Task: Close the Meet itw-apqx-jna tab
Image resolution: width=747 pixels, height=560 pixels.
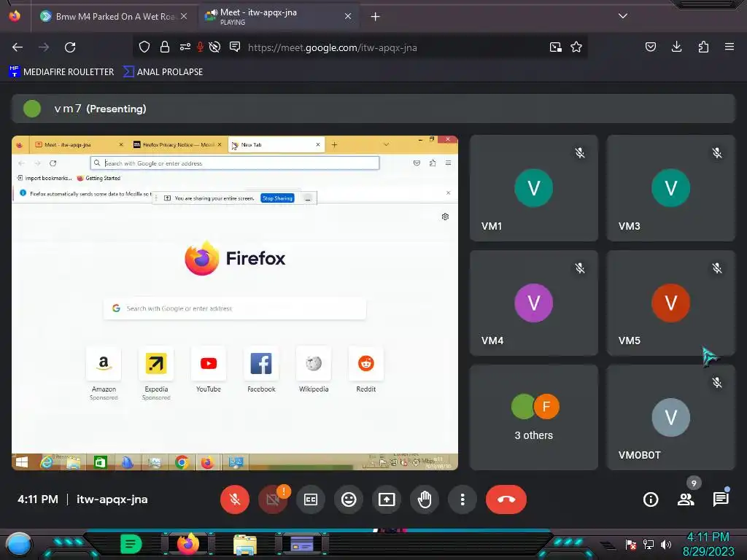Action: tap(348, 17)
